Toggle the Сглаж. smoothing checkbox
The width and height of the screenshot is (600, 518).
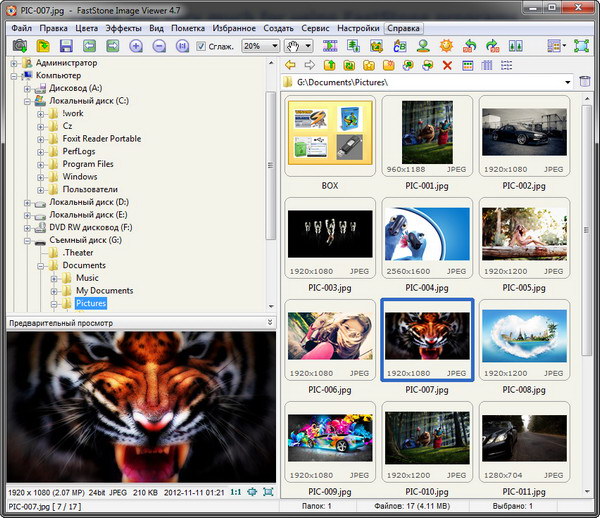pos(201,46)
